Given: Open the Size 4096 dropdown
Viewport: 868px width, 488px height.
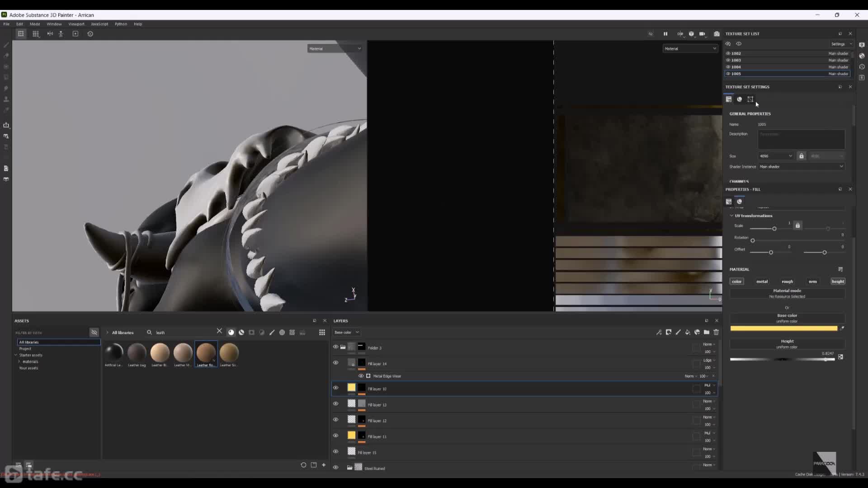Looking at the screenshot, I should pyautogui.click(x=776, y=156).
